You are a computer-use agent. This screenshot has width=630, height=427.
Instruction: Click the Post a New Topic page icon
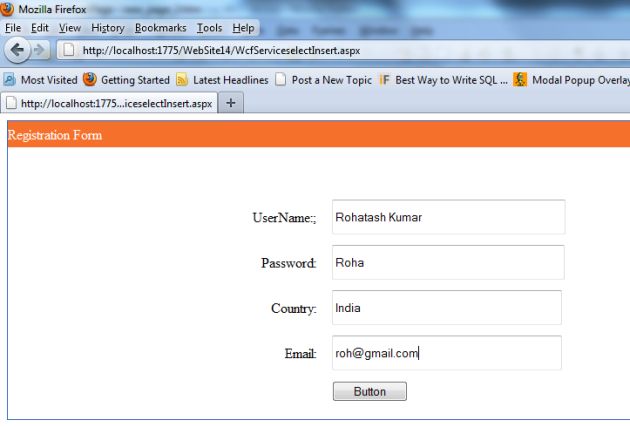(x=280, y=80)
